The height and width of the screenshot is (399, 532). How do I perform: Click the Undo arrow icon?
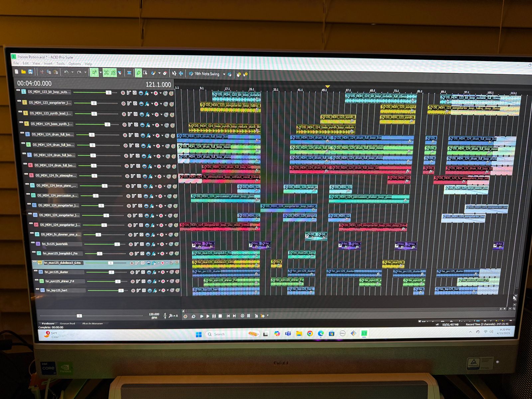coord(66,72)
